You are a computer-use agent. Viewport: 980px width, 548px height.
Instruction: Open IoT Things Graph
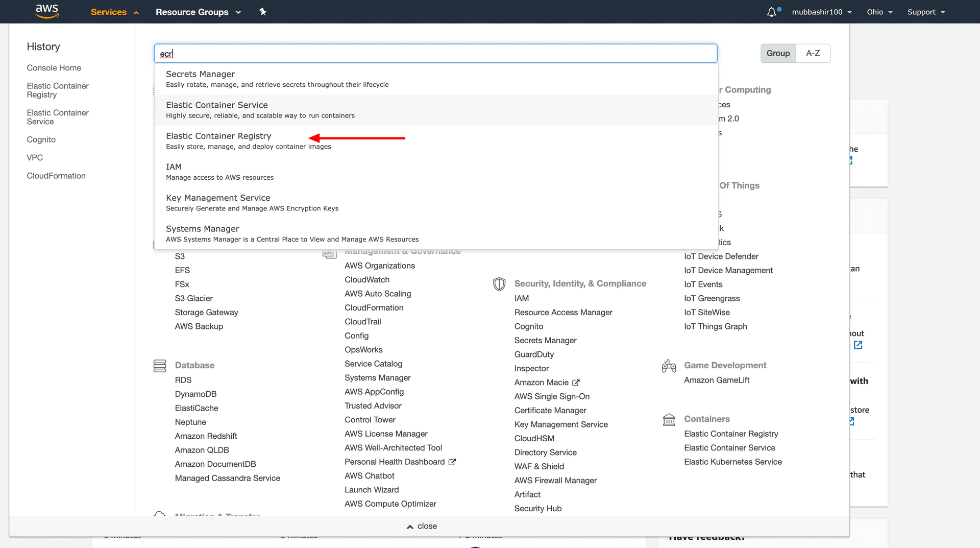point(715,326)
